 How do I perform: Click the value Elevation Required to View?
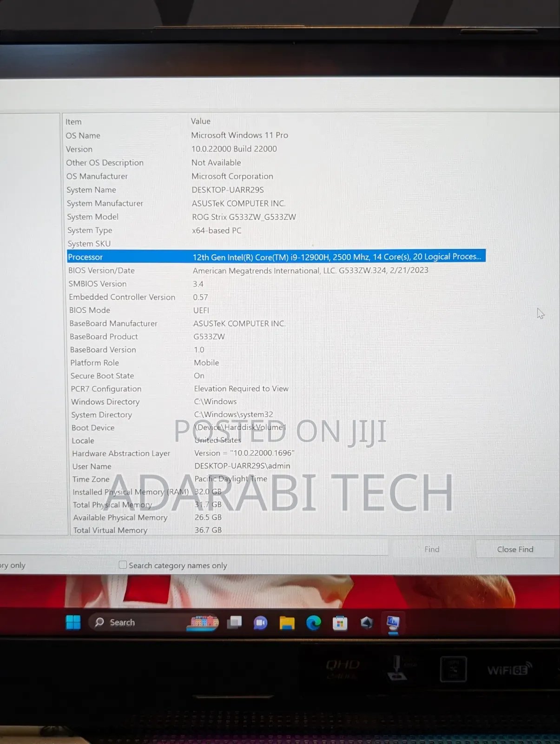(241, 388)
